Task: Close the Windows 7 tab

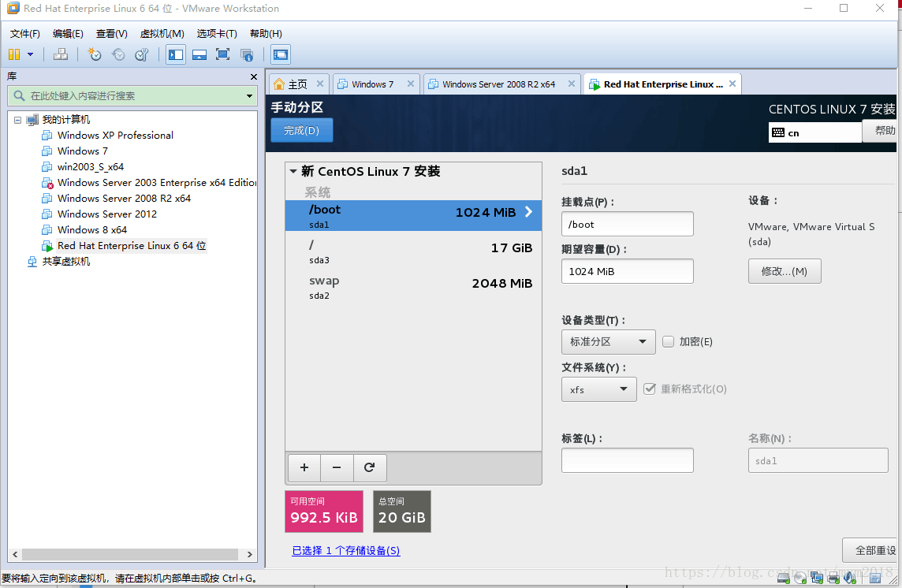Action: tap(410, 84)
